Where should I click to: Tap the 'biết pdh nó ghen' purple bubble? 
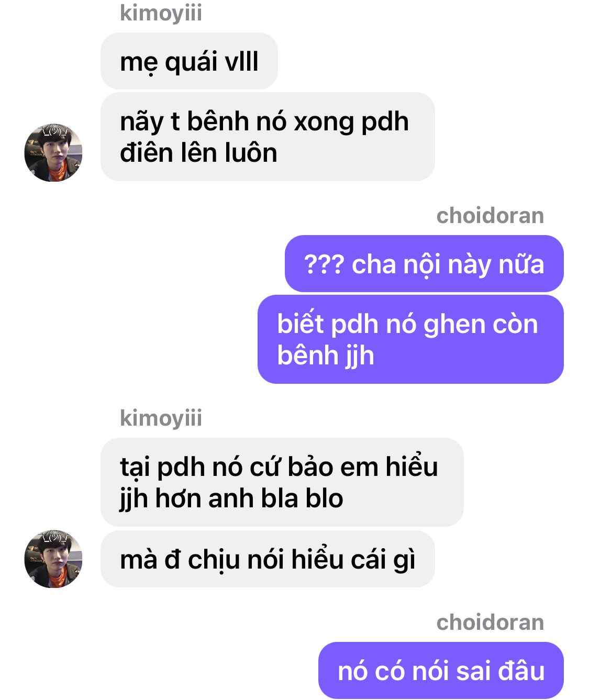(x=410, y=339)
